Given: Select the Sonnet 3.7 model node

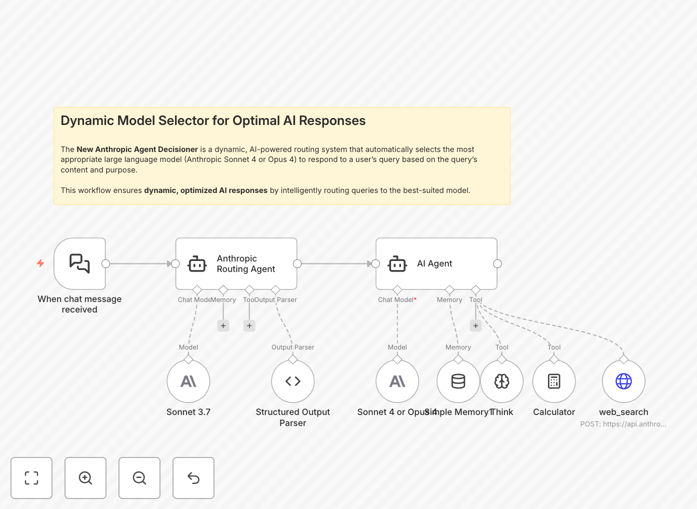Looking at the screenshot, I should pyautogui.click(x=188, y=381).
